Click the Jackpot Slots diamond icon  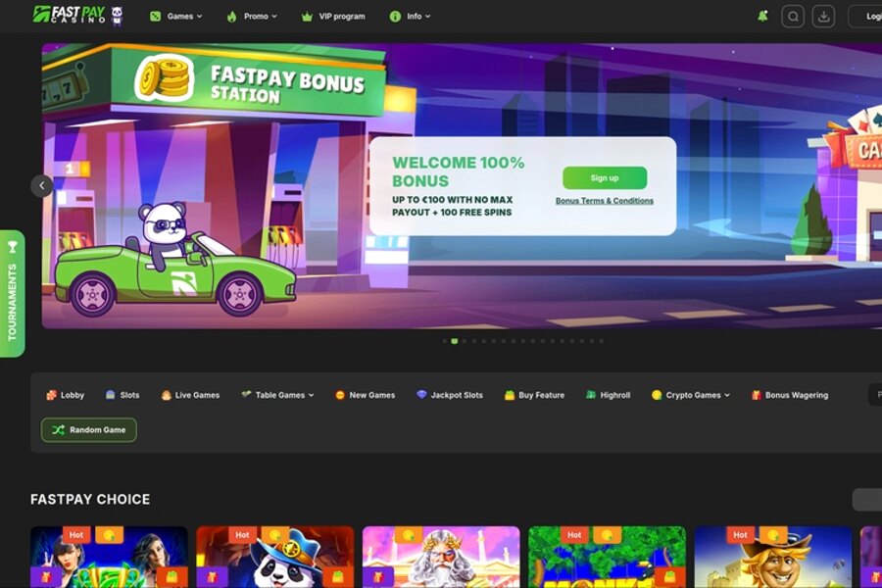421,394
